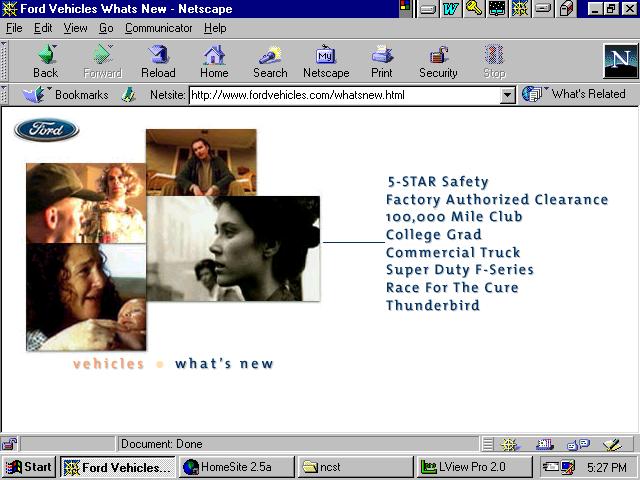The width and height of the screenshot is (640, 480).
Task: Follow the 5-STAR Safety link
Action: point(437,182)
